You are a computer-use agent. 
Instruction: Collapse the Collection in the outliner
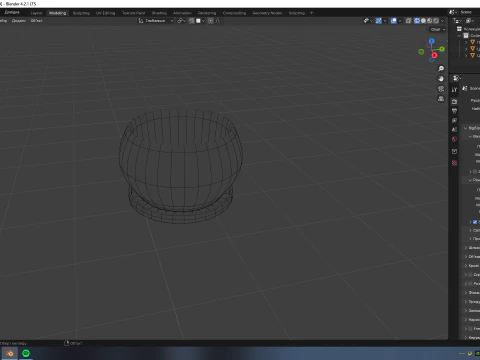click(459, 36)
